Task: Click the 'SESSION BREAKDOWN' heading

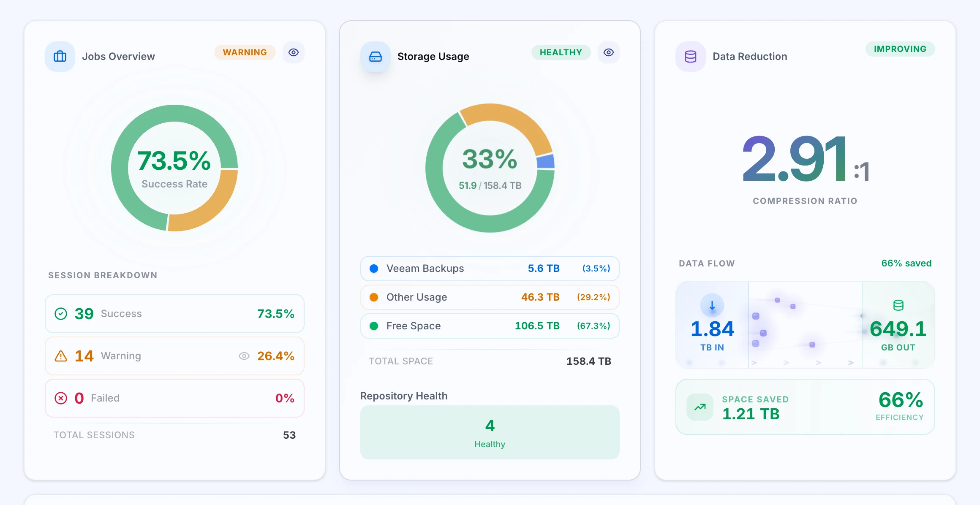Action: pos(103,275)
